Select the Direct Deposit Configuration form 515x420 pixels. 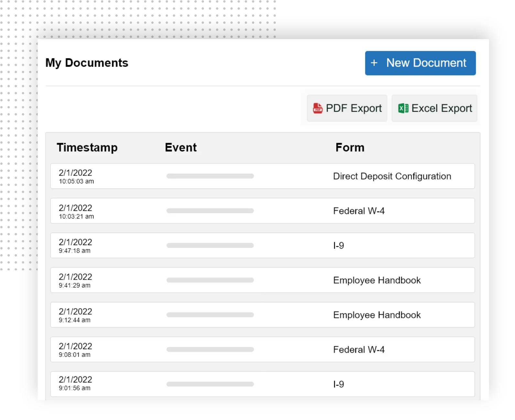tap(392, 176)
